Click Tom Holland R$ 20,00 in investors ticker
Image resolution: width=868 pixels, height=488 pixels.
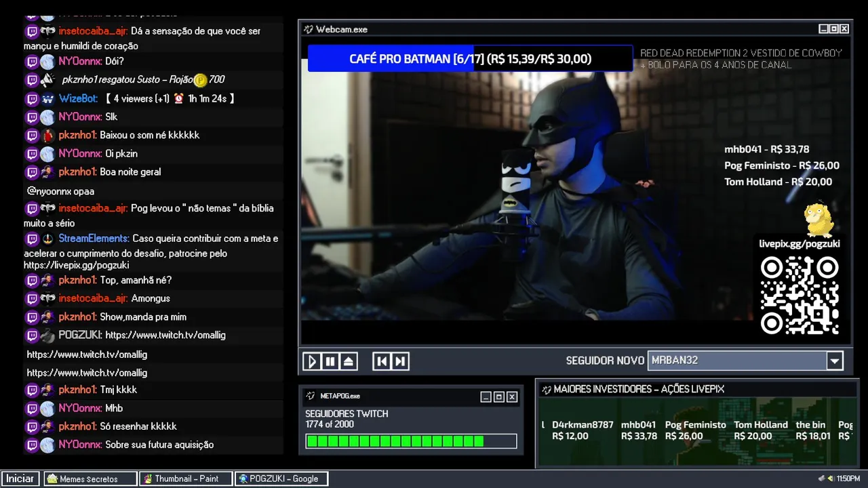tap(761, 430)
